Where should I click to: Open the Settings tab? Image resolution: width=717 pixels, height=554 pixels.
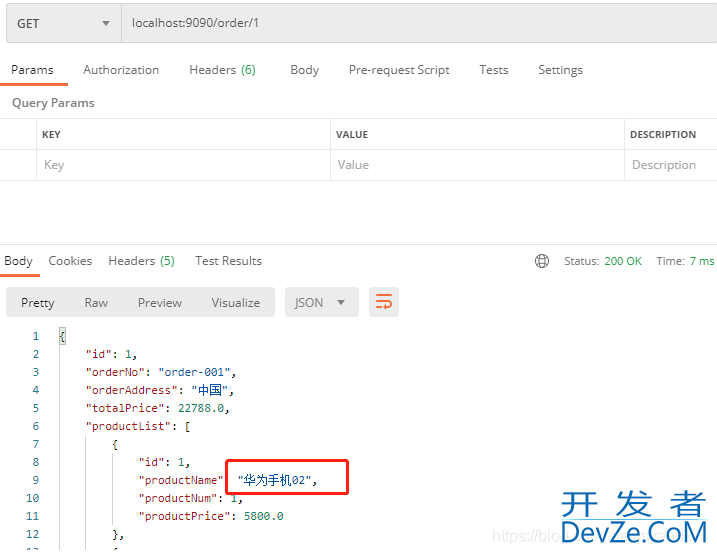point(561,70)
